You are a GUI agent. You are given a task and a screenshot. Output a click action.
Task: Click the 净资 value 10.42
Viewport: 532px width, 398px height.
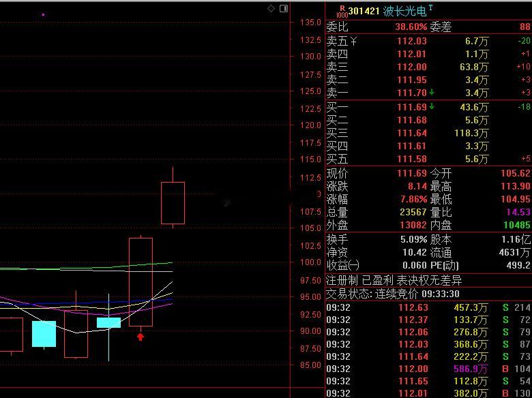[x=415, y=253]
